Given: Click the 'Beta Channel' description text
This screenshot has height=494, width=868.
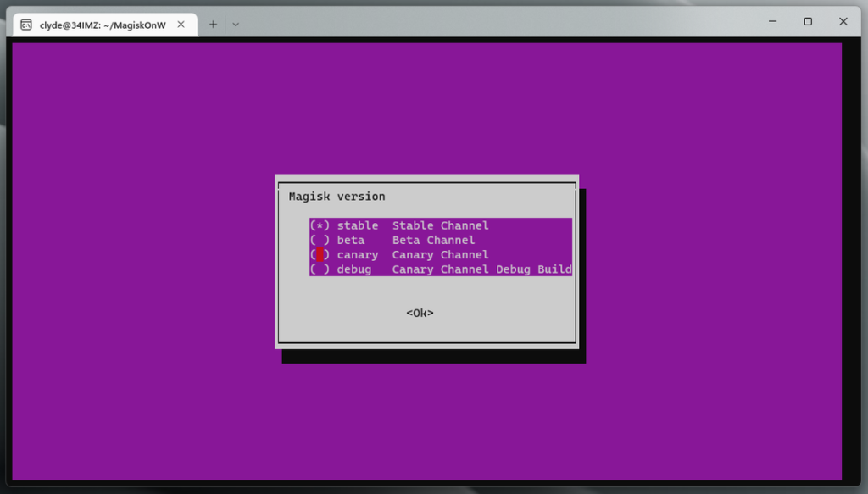Looking at the screenshot, I should 433,240.
